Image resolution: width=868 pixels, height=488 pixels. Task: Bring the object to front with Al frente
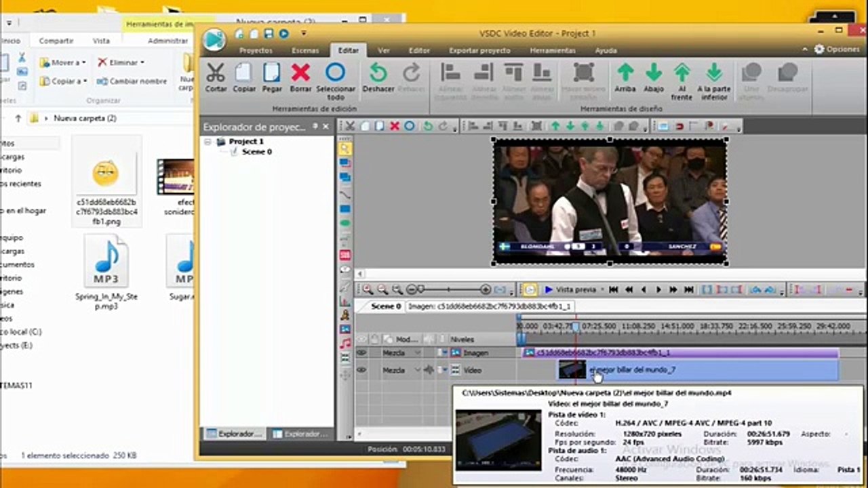682,73
